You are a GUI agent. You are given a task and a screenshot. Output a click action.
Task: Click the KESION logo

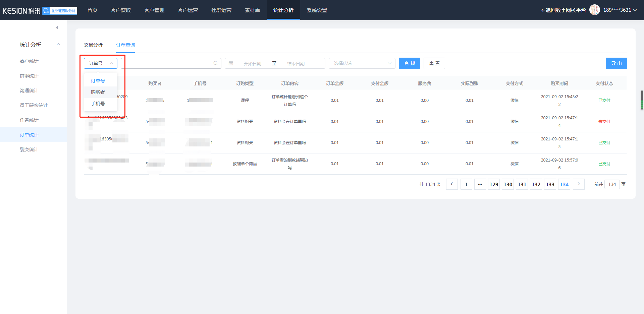[x=21, y=11]
